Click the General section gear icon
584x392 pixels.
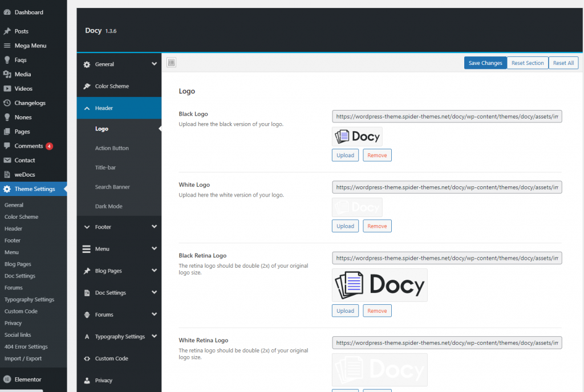point(87,64)
